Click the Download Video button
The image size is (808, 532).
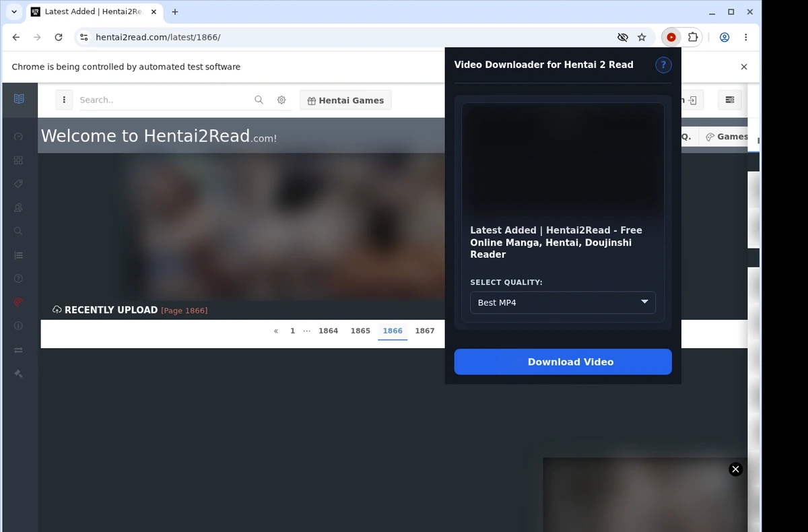[563, 362]
